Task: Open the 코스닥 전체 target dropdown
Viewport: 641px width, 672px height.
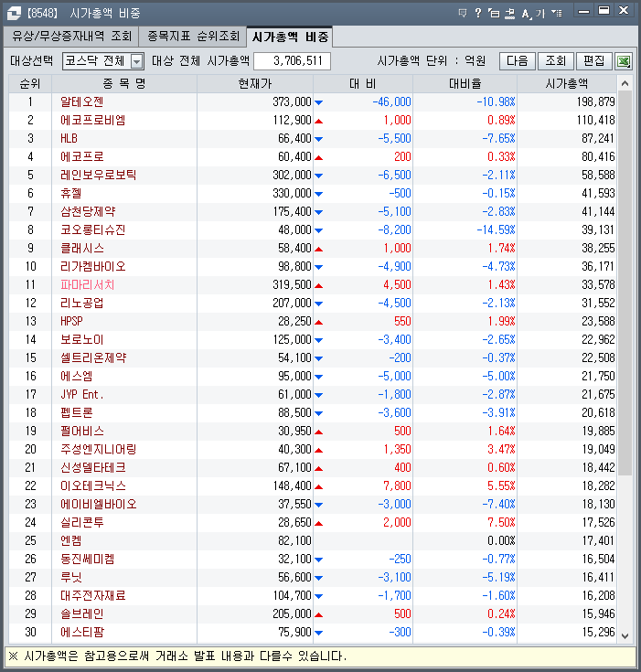Action: point(136,61)
